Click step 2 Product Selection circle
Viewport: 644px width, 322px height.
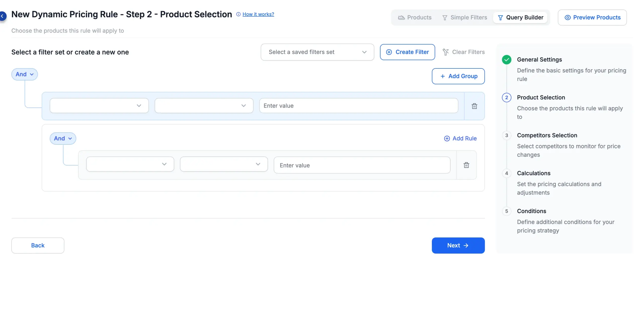[506, 98]
